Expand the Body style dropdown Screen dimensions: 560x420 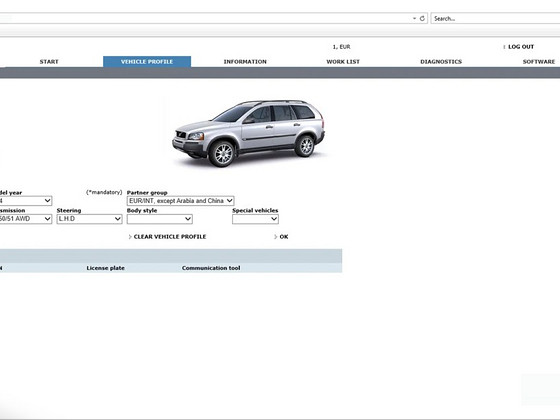(x=160, y=219)
